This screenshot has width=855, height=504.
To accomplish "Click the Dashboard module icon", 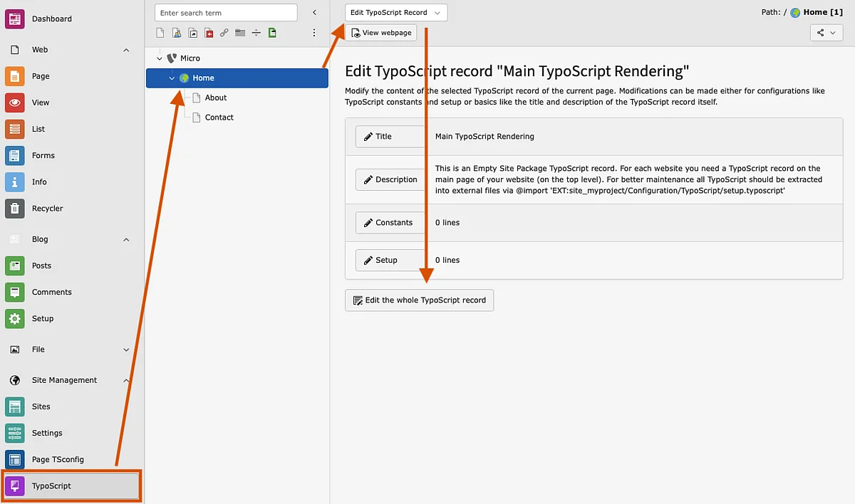I will pyautogui.click(x=15, y=19).
